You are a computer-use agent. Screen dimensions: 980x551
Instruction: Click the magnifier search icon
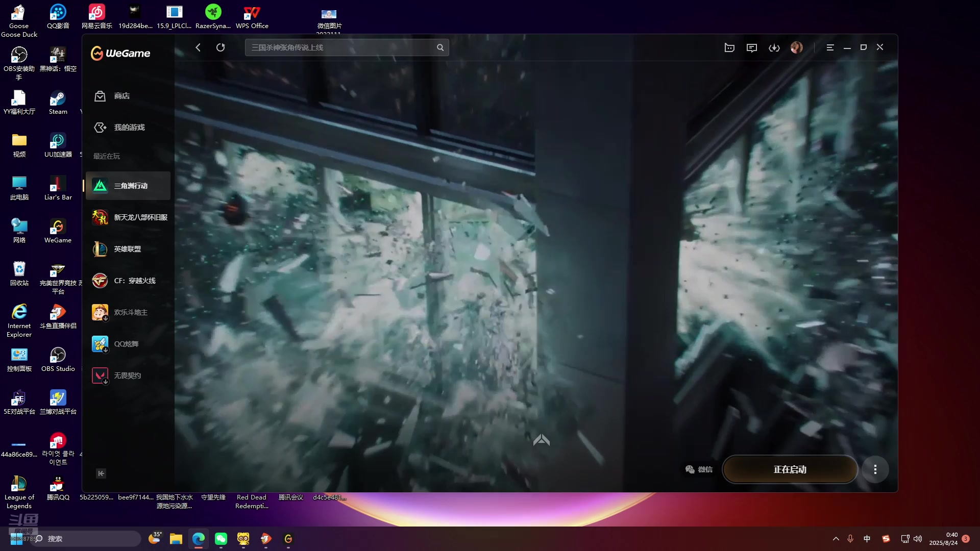[x=440, y=47]
